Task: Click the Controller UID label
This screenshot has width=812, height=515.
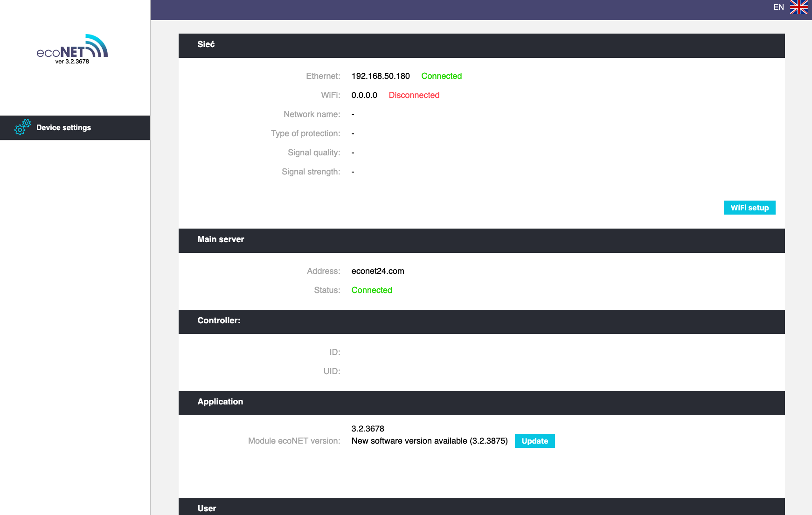Action: pyautogui.click(x=332, y=371)
